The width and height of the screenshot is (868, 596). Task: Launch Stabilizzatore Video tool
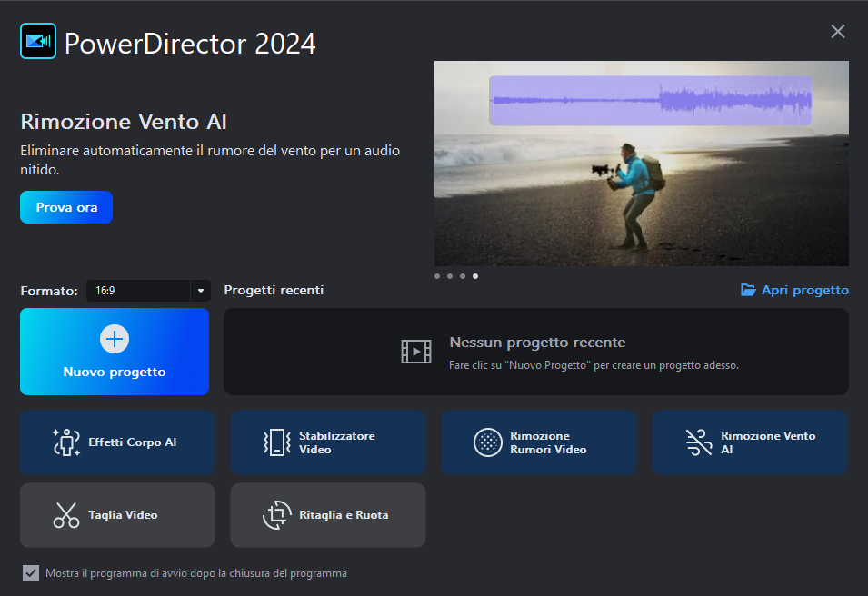tap(328, 442)
